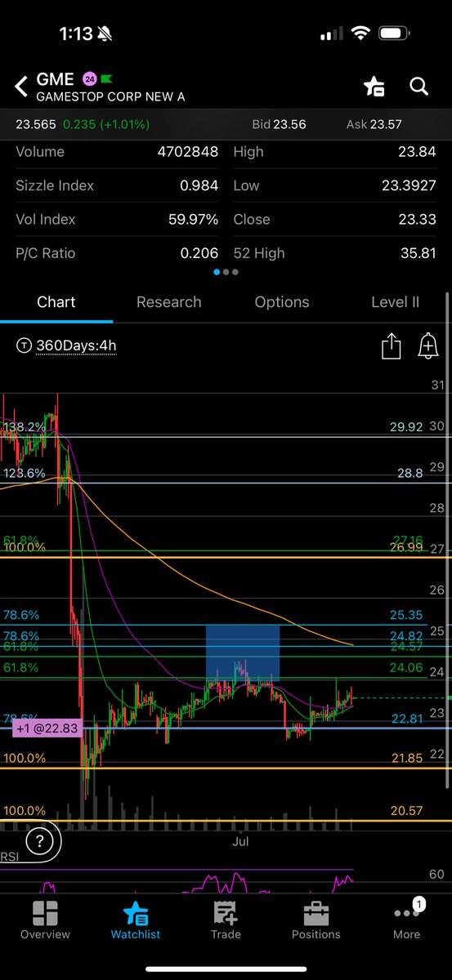Tap the 24.06 price level label

click(x=406, y=668)
